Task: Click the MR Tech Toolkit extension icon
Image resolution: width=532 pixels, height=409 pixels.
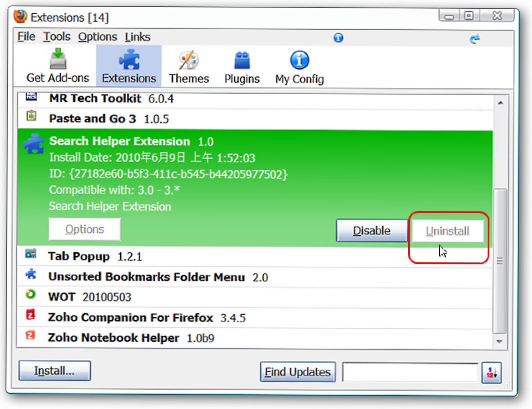Action: [x=31, y=97]
